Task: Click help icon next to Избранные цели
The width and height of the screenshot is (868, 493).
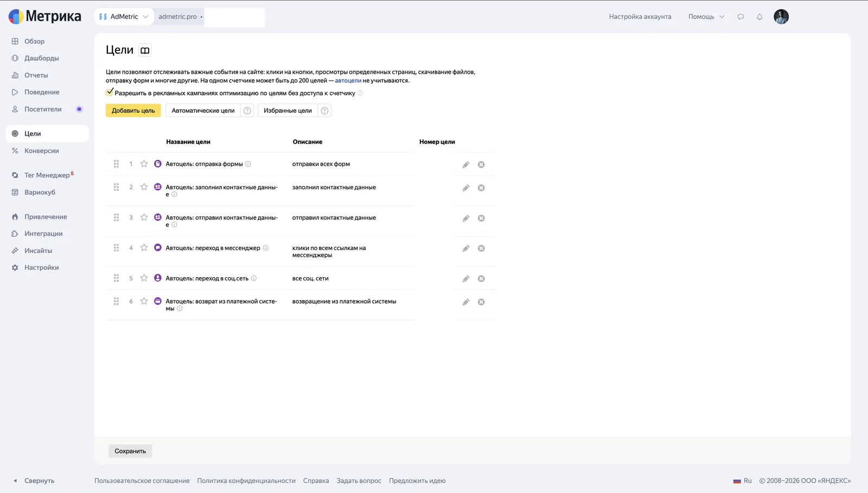Action: pos(324,111)
